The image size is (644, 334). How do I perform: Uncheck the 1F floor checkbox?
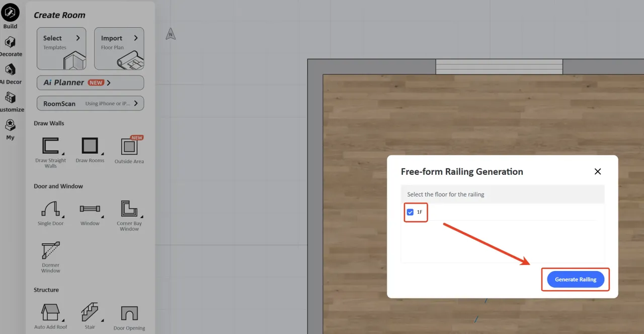pos(410,212)
